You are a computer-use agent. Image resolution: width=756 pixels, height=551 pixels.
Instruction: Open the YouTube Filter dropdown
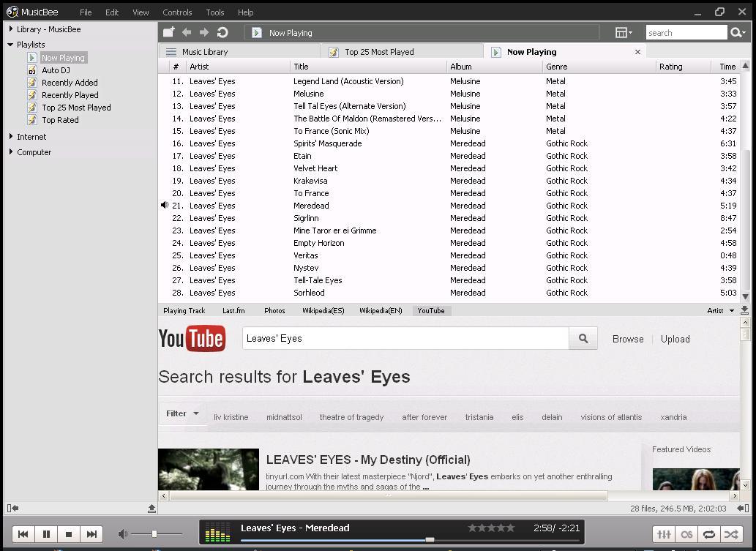click(182, 413)
